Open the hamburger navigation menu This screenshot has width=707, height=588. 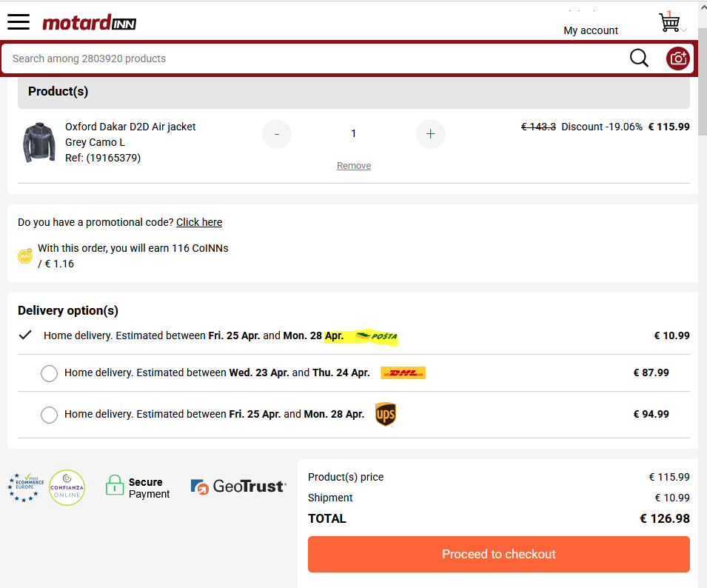pyautogui.click(x=19, y=21)
